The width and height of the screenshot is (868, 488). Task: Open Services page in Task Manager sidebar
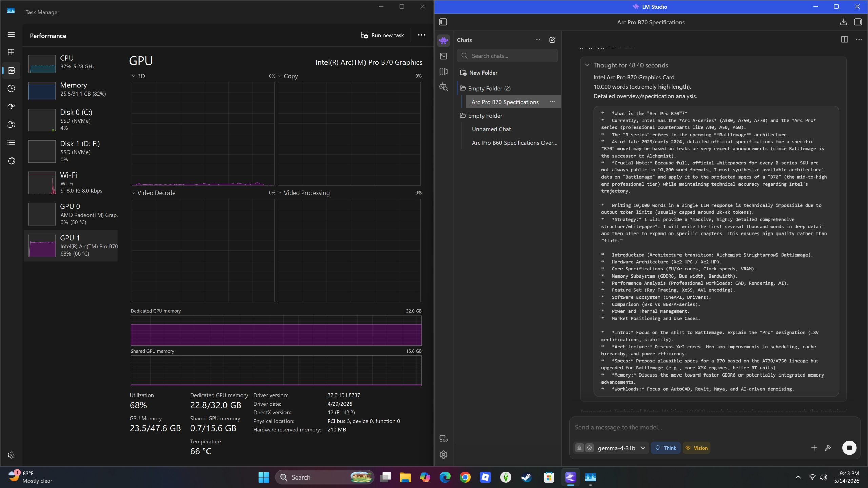(11, 161)
